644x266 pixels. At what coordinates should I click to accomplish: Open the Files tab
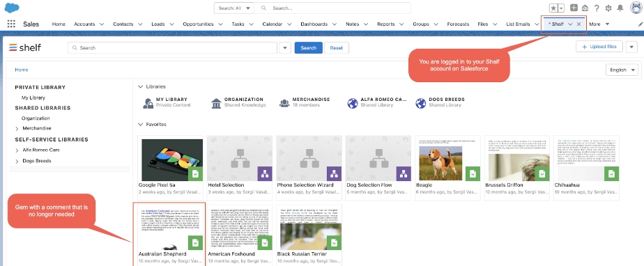[x=483, y=24]
